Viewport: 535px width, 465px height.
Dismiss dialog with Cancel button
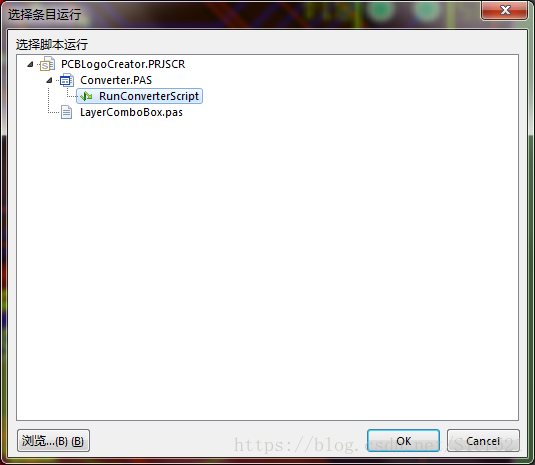[483, 441]
